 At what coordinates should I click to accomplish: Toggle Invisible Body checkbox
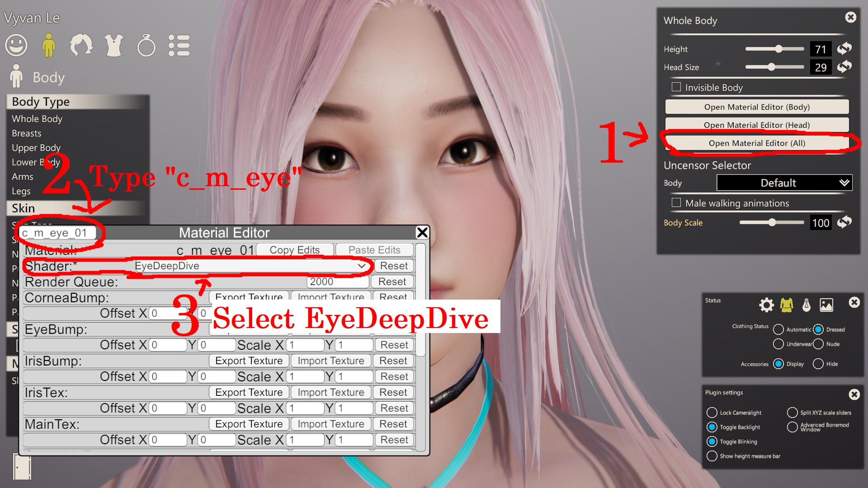[x=676, y=87]
